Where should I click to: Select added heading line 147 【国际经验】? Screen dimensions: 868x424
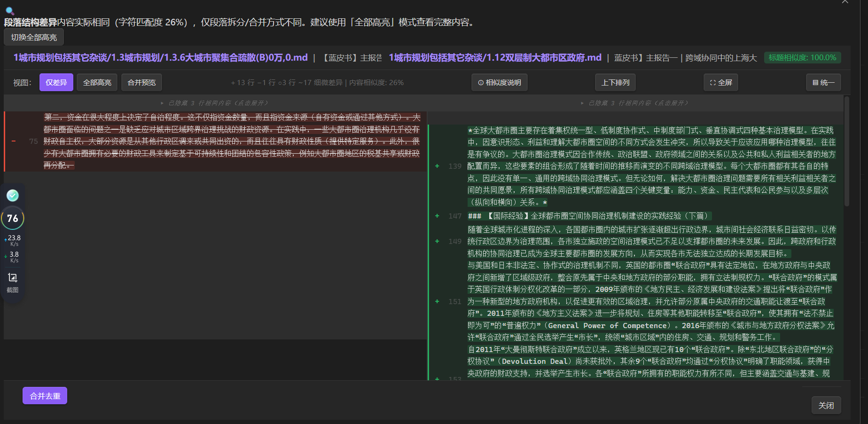636,216
